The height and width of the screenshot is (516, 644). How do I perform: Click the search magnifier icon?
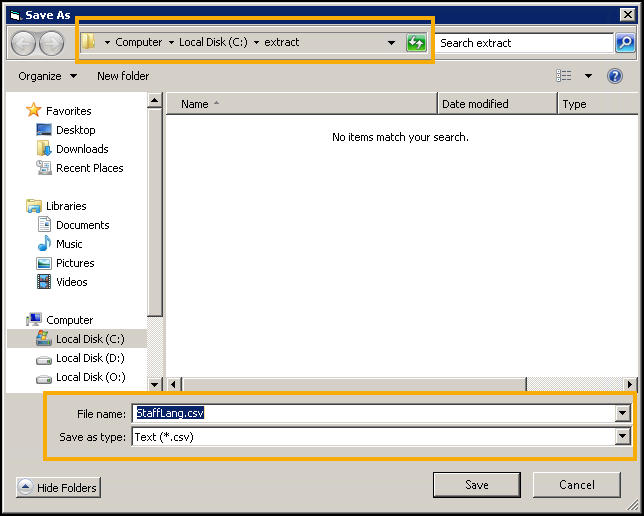pyautogui.click(x=625, y=43)
